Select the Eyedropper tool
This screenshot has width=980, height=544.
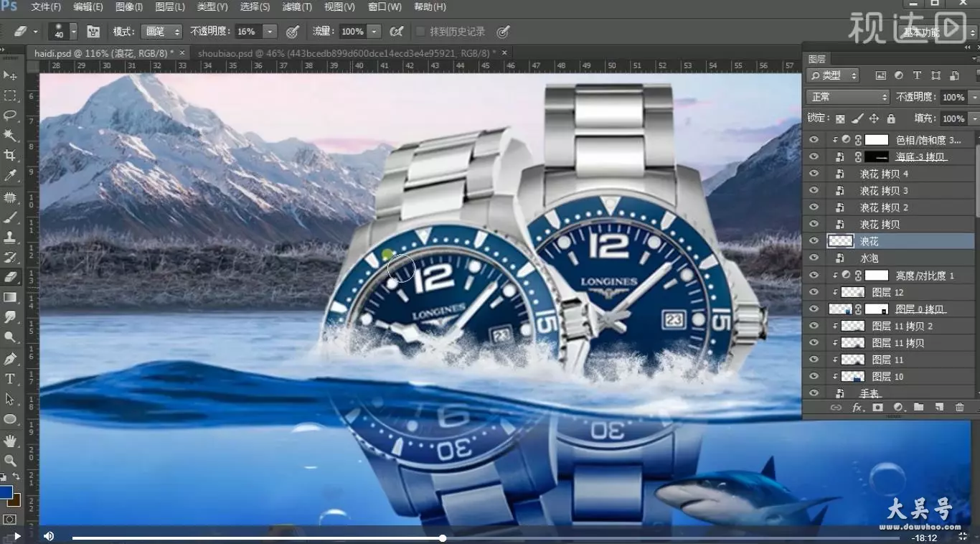point(10,175)
